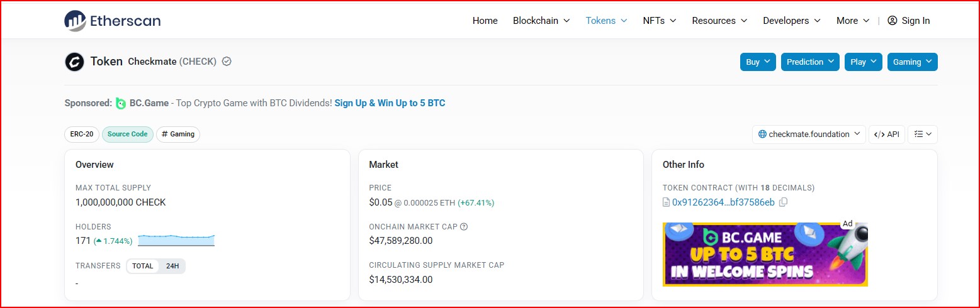This screenshot has height=308, width=980.
Task: Open the Blockchain menu
Action: pyautogui.click(x=541, y=21)
